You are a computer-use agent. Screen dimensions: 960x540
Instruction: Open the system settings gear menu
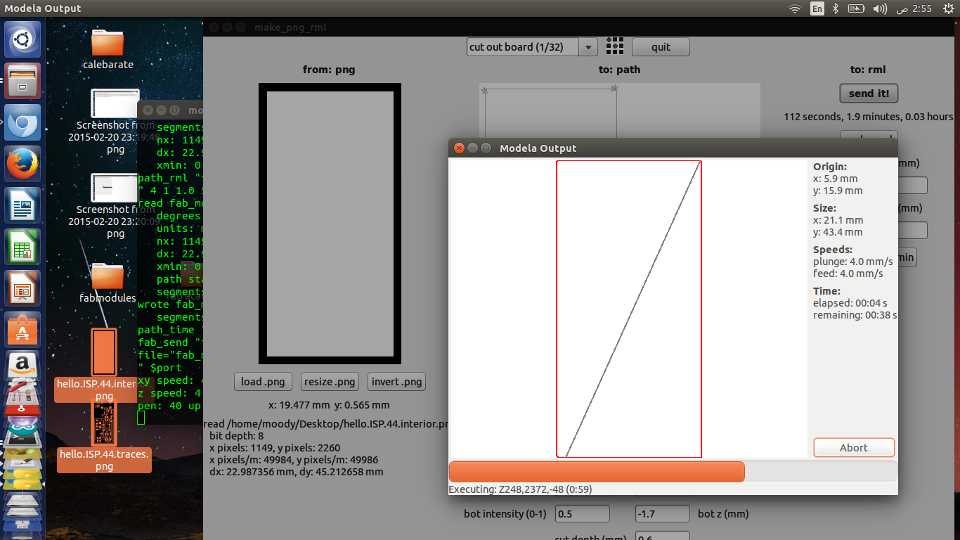tap(948, 9)
